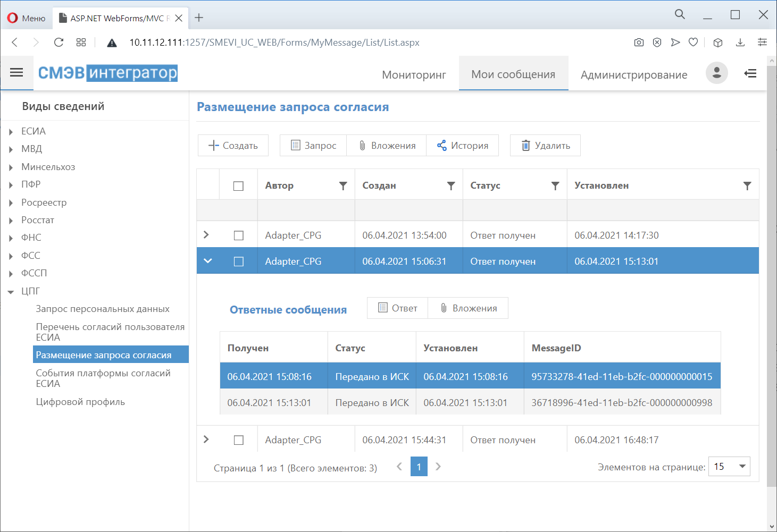Tick checkbox for the 13:54:00 row
This screenshot has width=777, height=532.
coord(239,235)
